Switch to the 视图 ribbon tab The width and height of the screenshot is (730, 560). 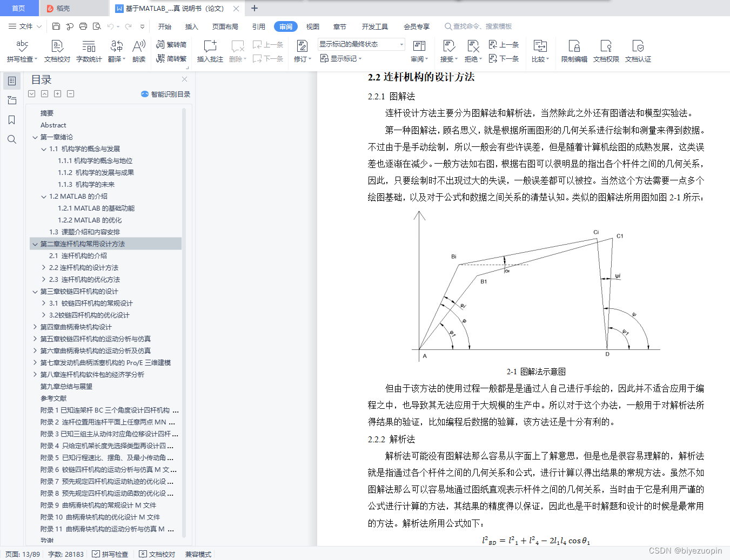point(312,26)
